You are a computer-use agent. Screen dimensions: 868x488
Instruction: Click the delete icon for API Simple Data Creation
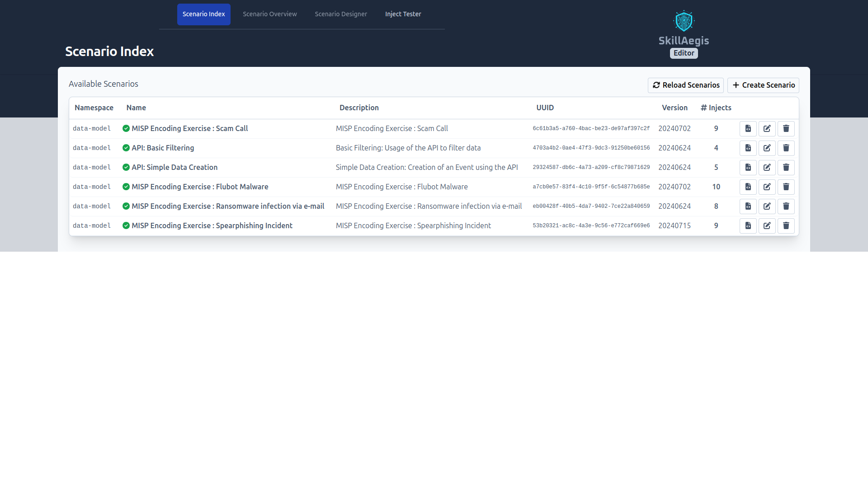coord(786,168)
